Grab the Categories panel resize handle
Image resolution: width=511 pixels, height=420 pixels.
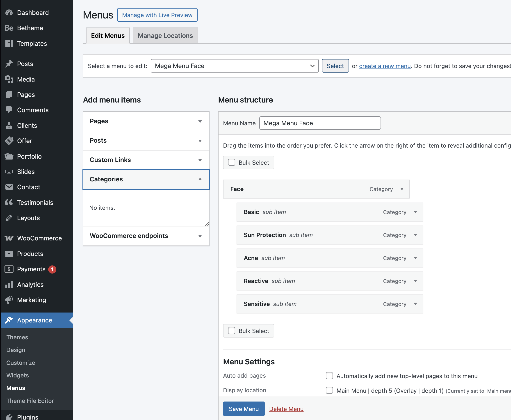(x=207, y=224)
